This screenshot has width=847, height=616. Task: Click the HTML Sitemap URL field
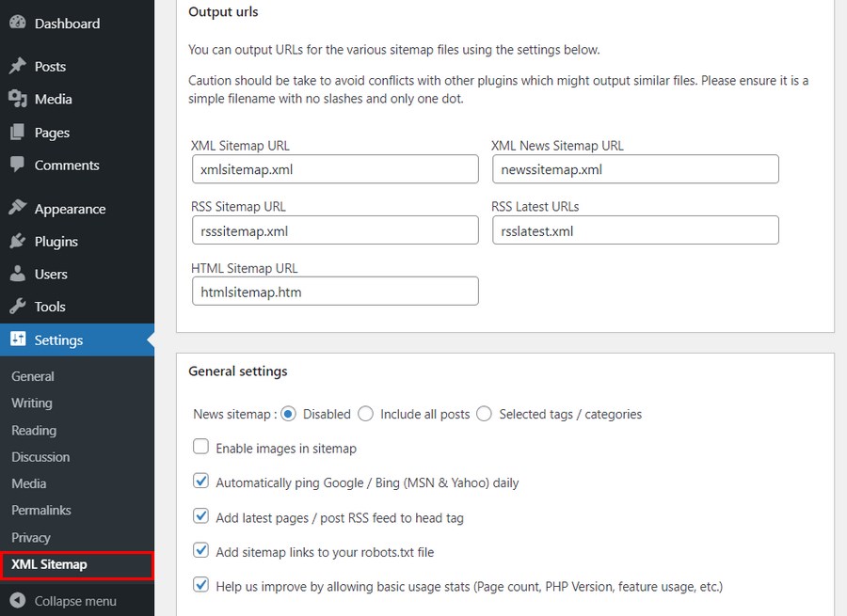(x=335, y=291)
